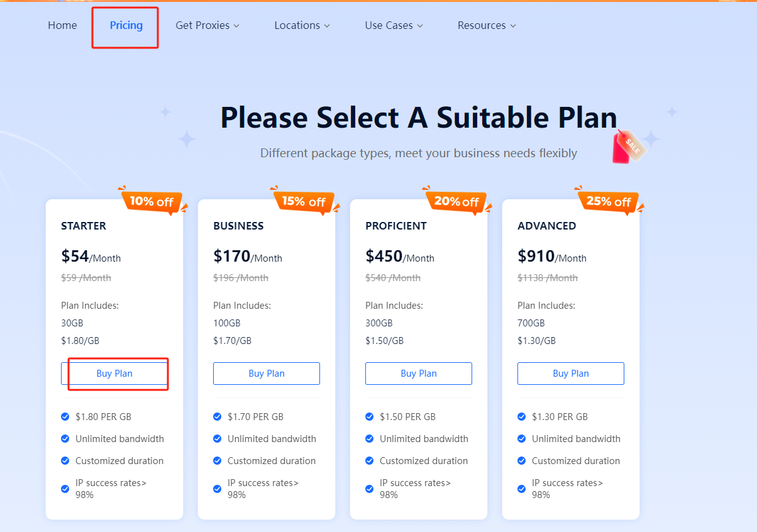Click the 20% off badge on Proficient
Screen dimensions: 757x532
(456, 202)
